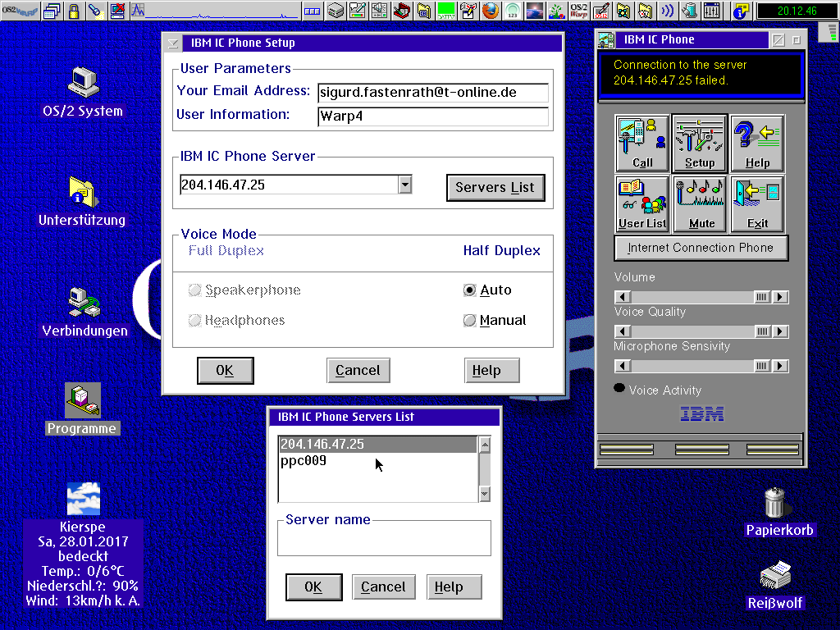
Task: Open Help in the Setup dialog
Action: coord(491,370)
